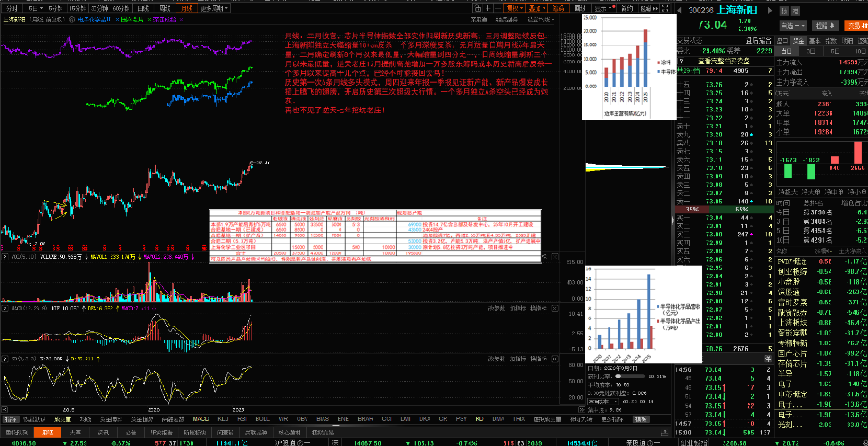The width and height of the screenshot is (868, 446).
Task: Switch to 周线 weekly chart
Action: pyautogui.click(x=164, y=8)
